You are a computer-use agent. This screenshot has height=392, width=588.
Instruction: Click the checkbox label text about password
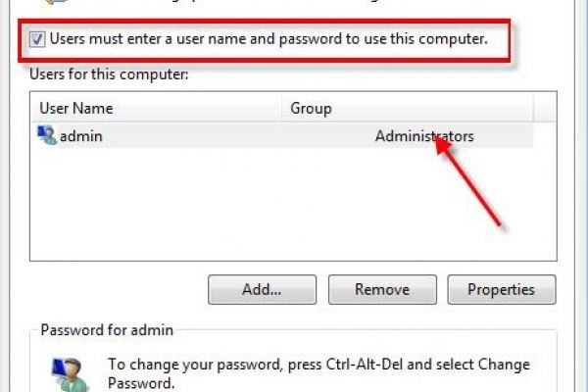point(267,40)
